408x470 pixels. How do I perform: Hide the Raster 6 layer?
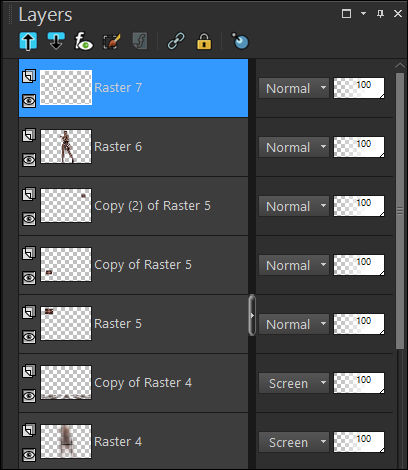coord(29,160)
